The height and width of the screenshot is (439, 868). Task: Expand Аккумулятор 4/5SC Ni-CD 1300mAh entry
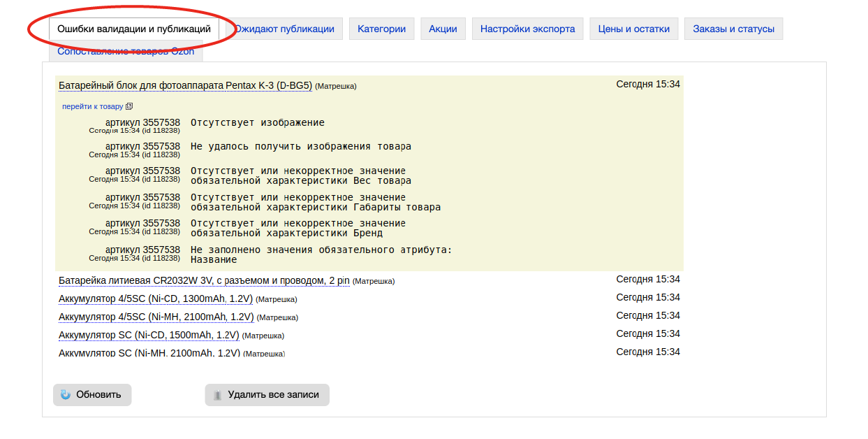[156, 299]
